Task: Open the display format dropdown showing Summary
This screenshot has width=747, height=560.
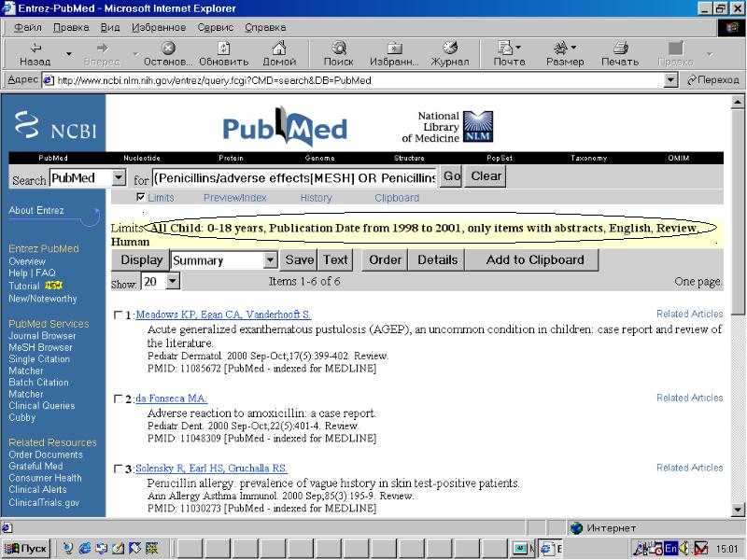Action: pos(270,260)
